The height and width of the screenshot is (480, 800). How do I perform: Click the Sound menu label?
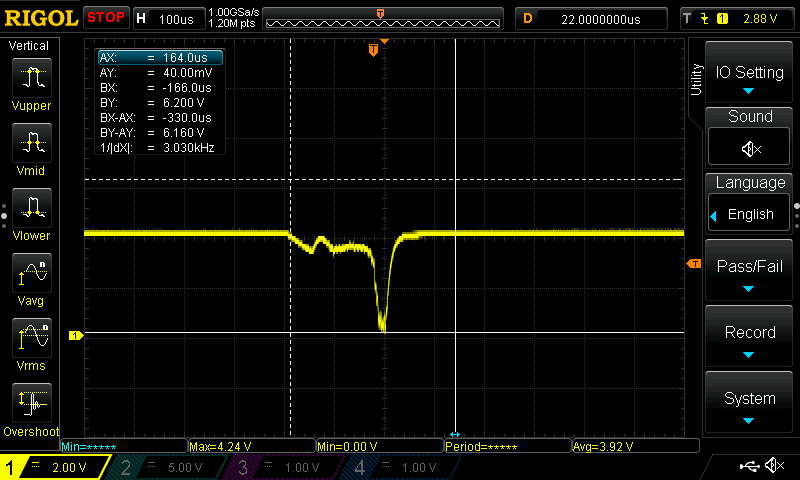[x=749, y=116]
